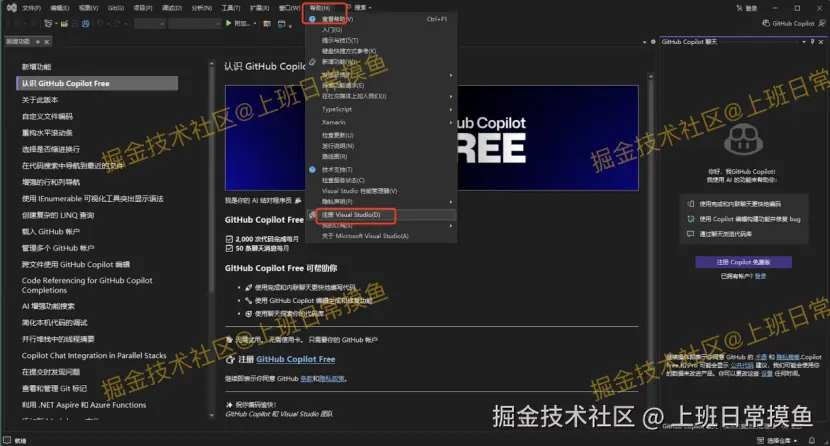Image resolution: width=830 pixels, height=446 pixels.
Task: Choose 注册 Visual Studio(D) from Help menu
Action: (x=381, y=215)
